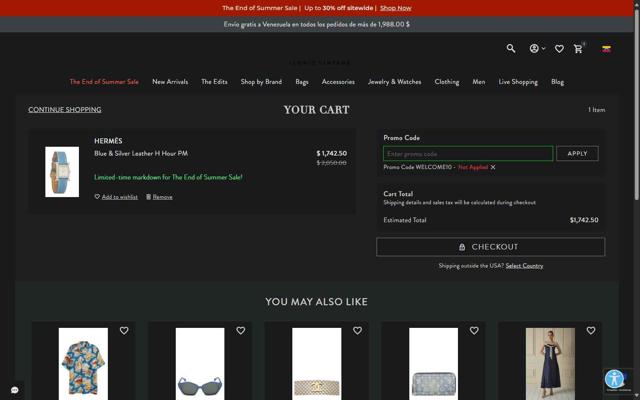Click trash icon beside Remove
The width and height of the screenshot is (640, 400).
click(x=149, y=197)
